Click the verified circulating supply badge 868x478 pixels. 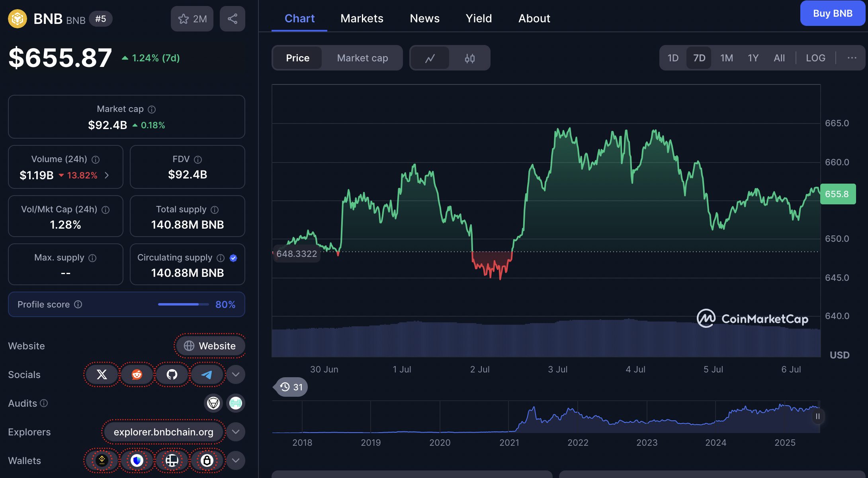click(233, 258)
